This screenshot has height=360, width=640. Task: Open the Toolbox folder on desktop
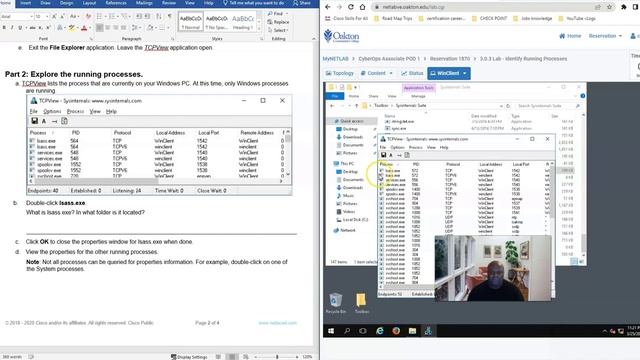point(361,303)
